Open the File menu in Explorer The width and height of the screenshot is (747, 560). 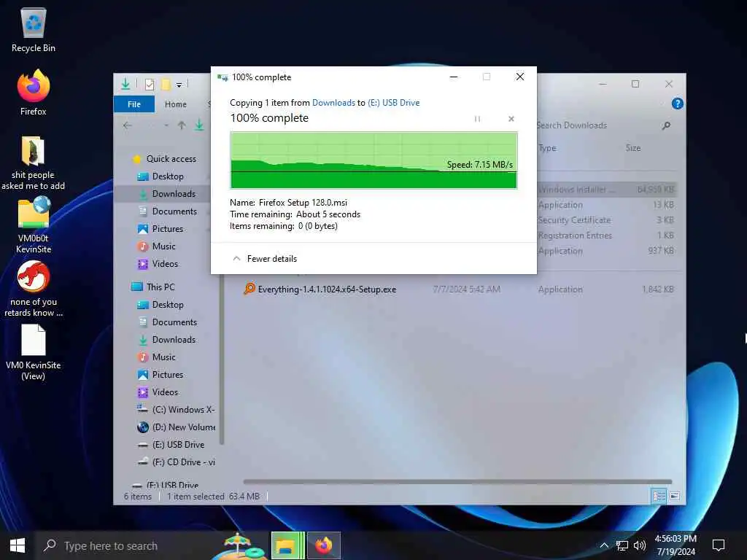click(134, 104)
